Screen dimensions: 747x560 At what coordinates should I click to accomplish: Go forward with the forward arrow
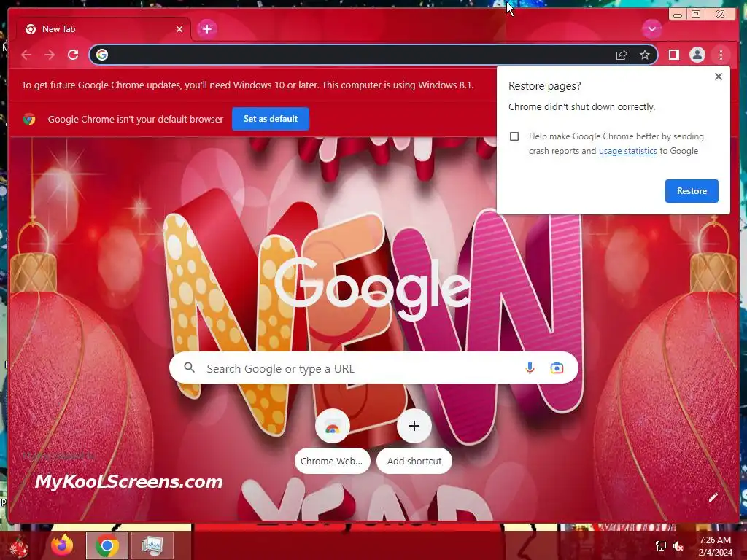click(50, 55)
